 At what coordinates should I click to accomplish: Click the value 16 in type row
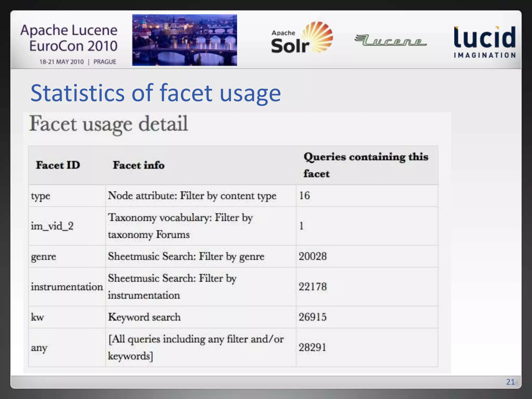click(304, 196)
